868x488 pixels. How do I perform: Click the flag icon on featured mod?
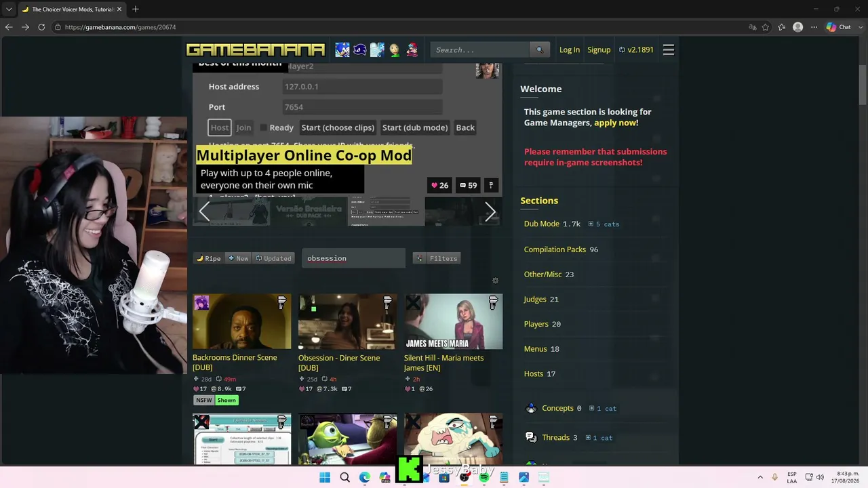click(x=491, y=185)
